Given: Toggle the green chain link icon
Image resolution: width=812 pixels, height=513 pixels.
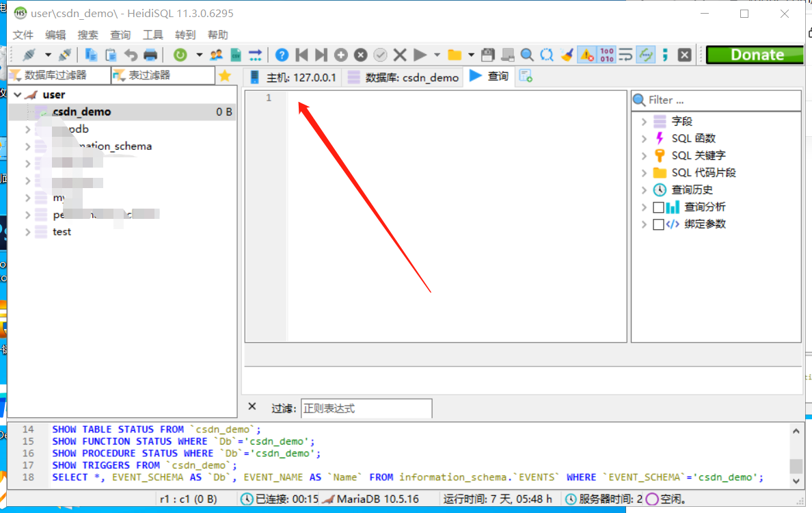Looking at the screenshot, I should pyautogui.click(x=646, y=55).
